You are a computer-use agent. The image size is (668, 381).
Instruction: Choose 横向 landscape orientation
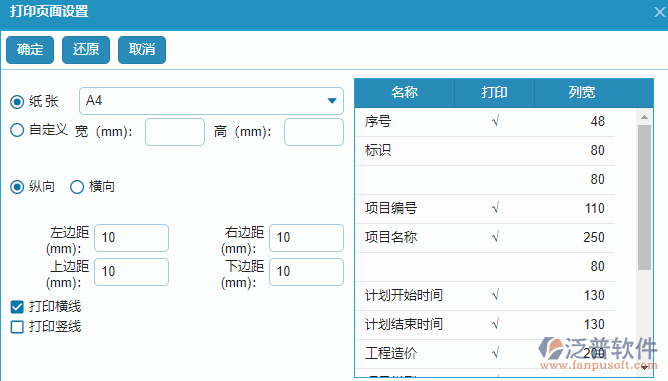coord(77,187)
